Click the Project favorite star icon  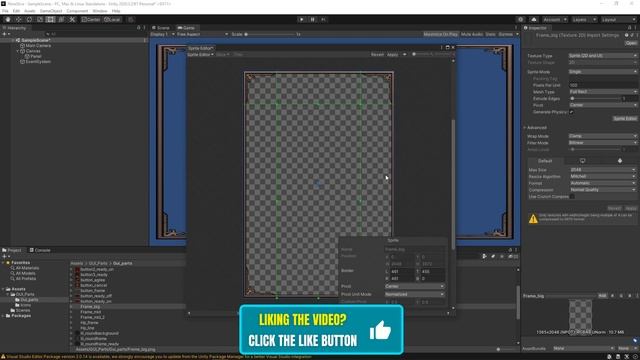[502, 256]
